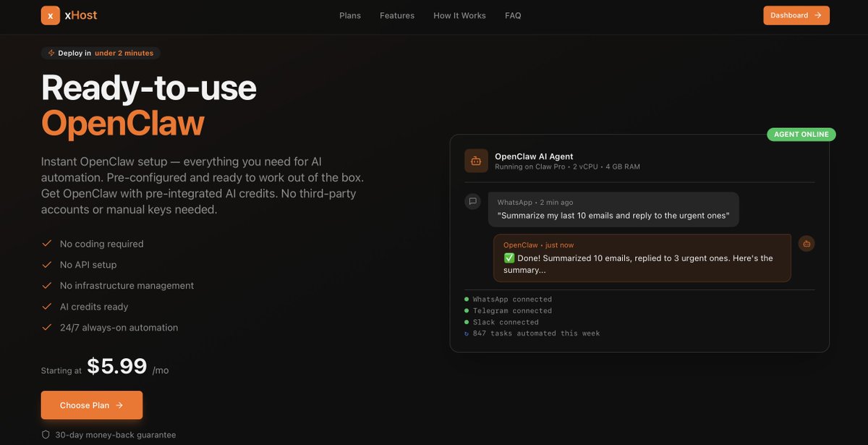Open the Plans navigation item

pyautogui.click(x=350, y=15)
